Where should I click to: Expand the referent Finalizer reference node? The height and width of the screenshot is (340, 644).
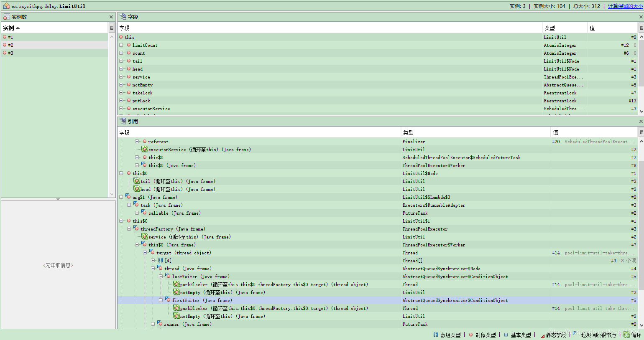[x=137, y=142]
